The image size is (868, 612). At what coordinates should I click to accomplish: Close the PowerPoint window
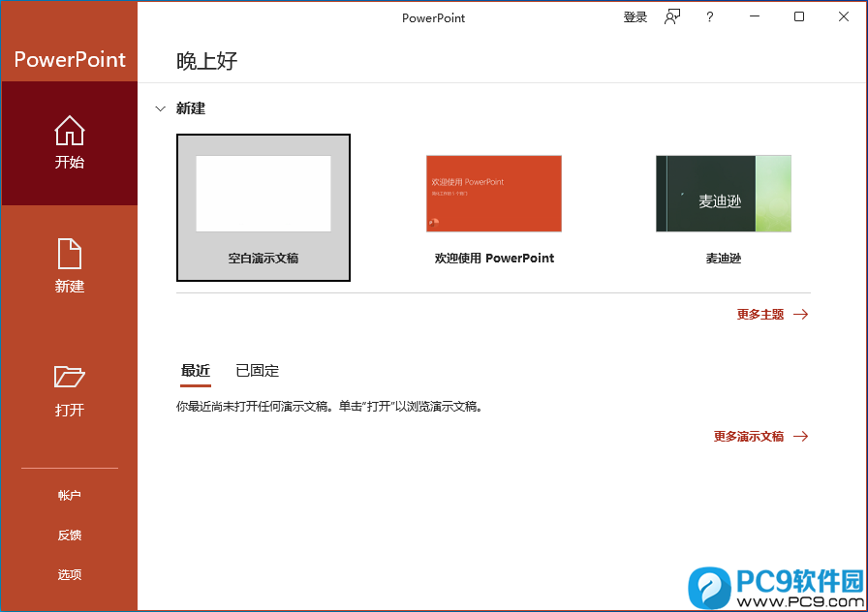(x=844, y=16)
